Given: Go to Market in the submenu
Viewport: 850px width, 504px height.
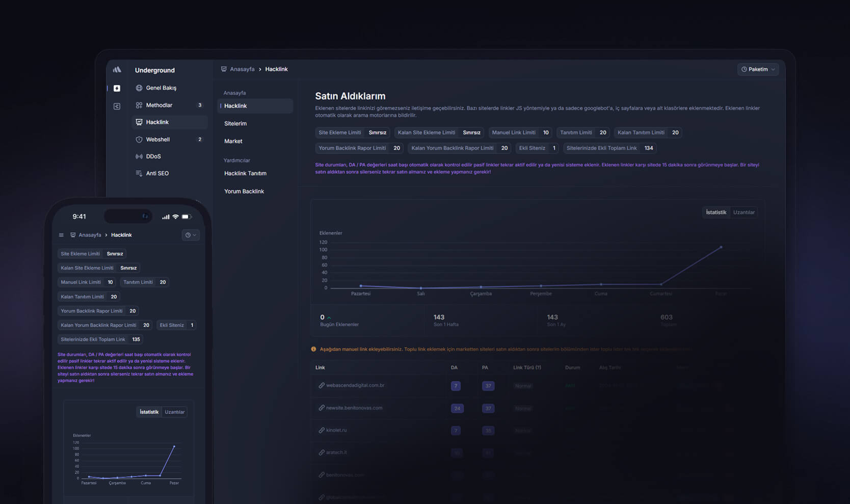Looking at the screenshot, I should click(233, 141).
